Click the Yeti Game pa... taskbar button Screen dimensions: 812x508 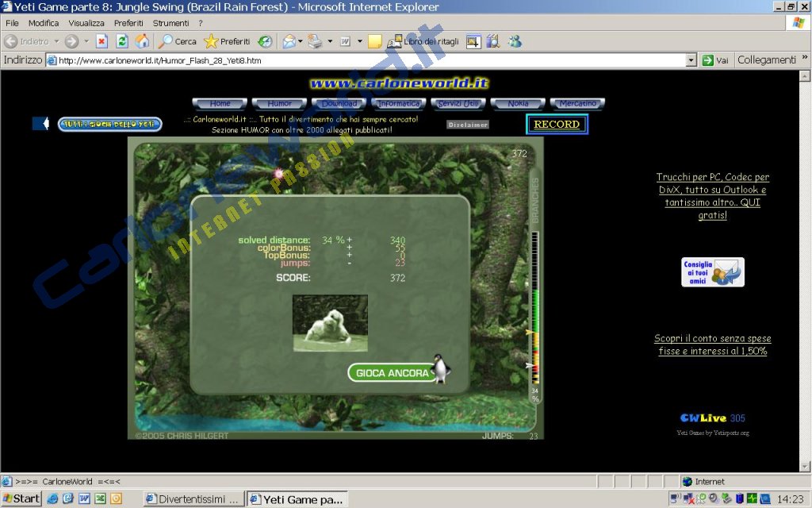point(297,499)
